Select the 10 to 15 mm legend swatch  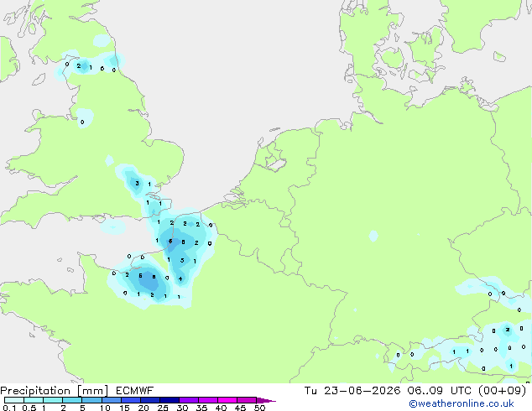(111, 400)
